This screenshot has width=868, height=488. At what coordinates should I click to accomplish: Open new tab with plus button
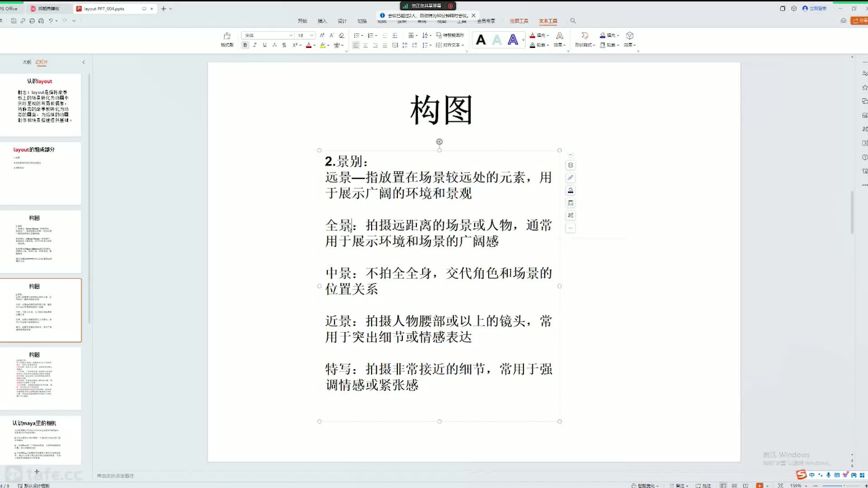164,9
